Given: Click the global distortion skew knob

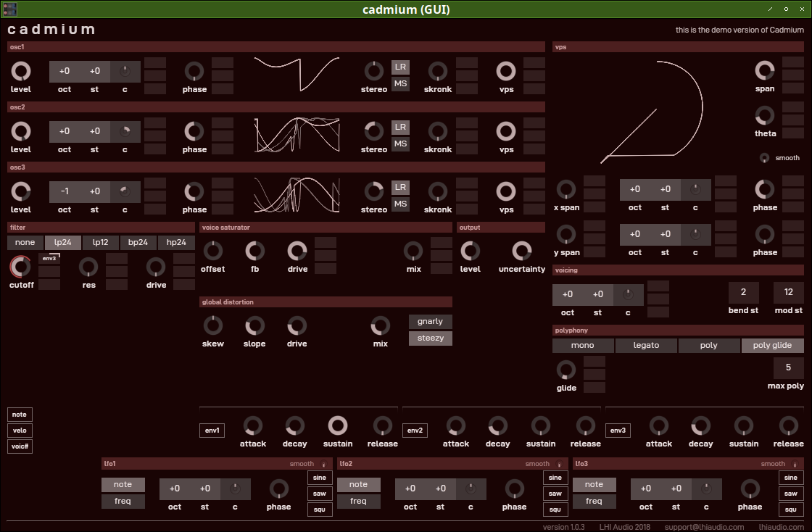Looking at the screenshot, I should (x=213, y=325).
